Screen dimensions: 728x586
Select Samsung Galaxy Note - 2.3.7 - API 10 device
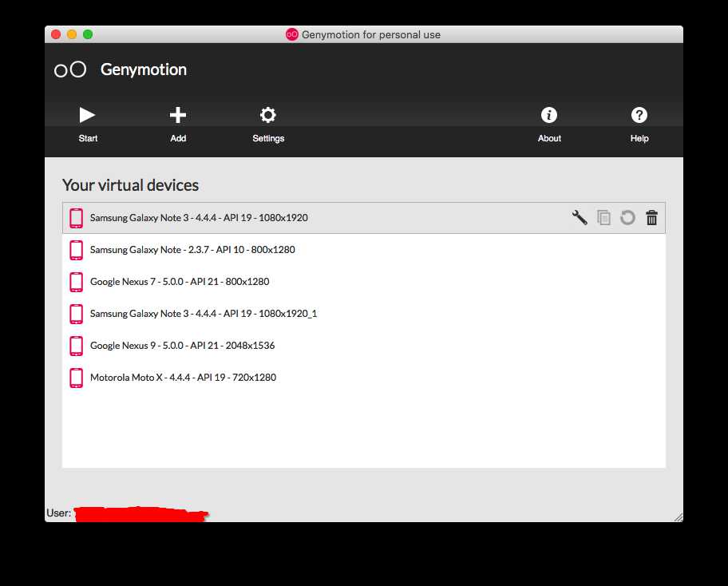363,250
